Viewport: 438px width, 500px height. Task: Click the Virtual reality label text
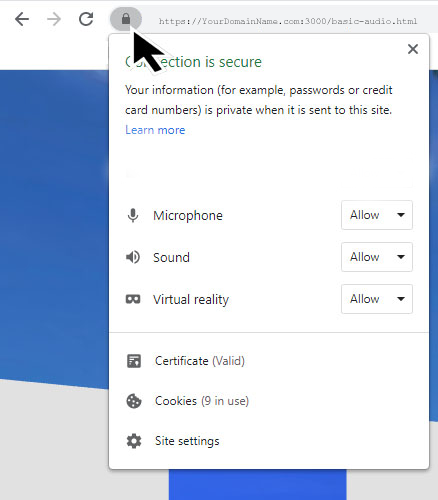click(x=191, y=299)
